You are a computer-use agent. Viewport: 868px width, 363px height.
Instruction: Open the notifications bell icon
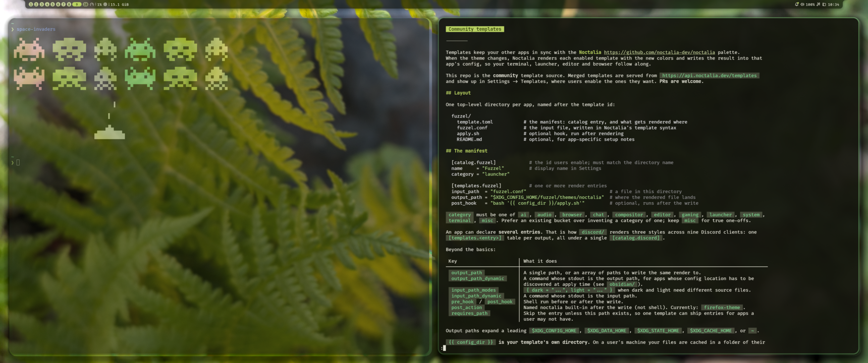click(x=797, y=4)
